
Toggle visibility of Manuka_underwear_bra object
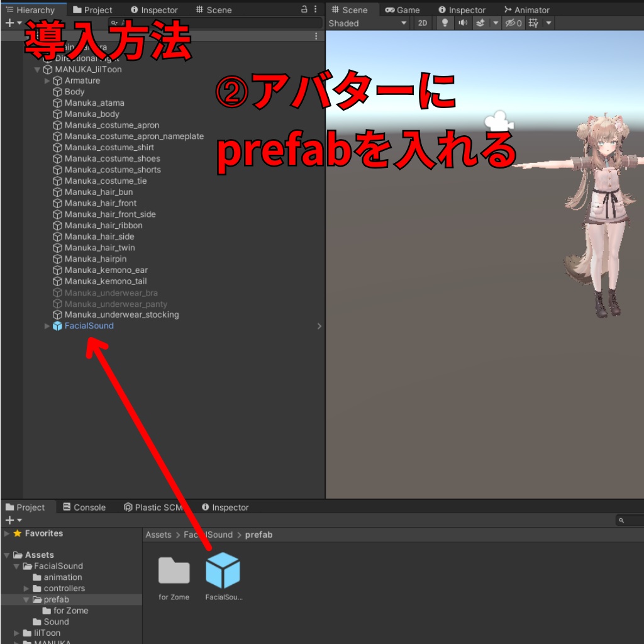tap(111, 292)
